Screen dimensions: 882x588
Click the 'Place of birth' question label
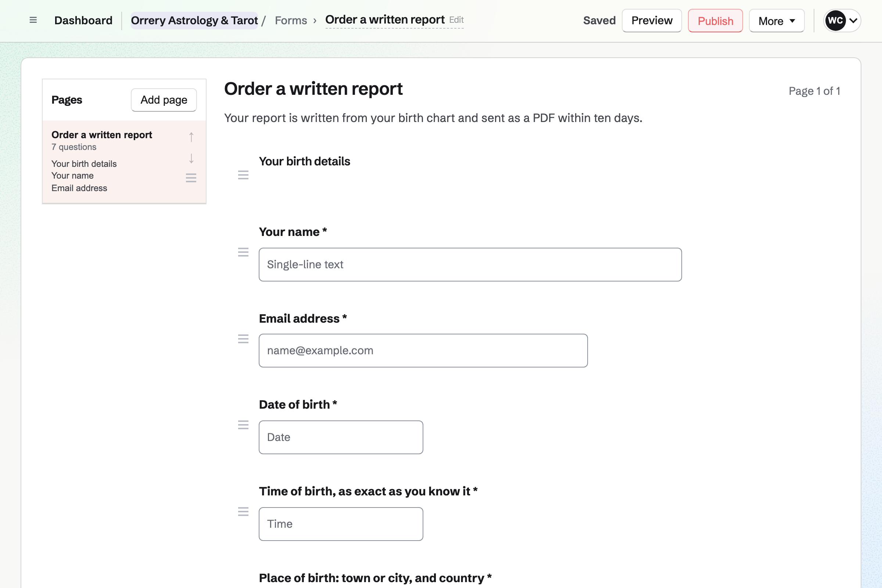pos(375,578)
